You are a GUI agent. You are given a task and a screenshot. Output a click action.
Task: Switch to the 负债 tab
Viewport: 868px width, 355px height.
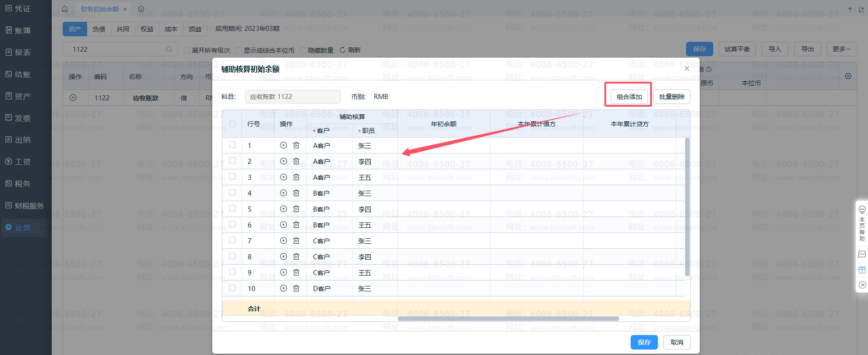(99, 29)
